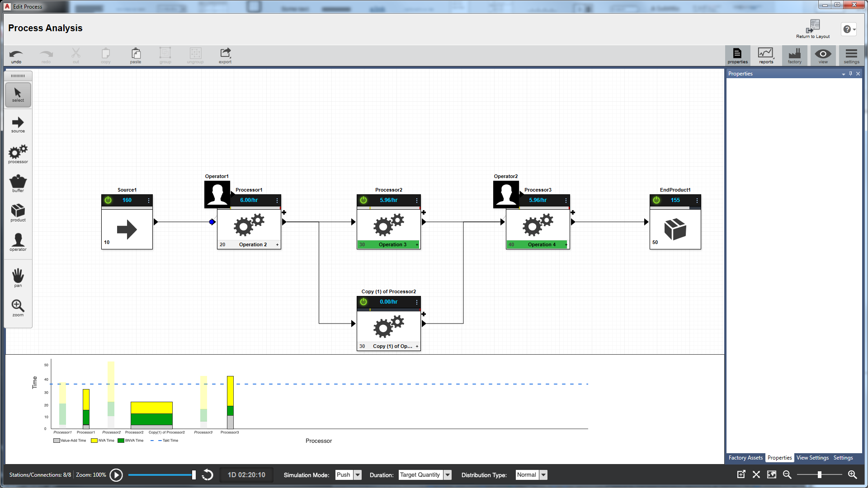
Task: Open the factory panel button
Action: (794, 56)
